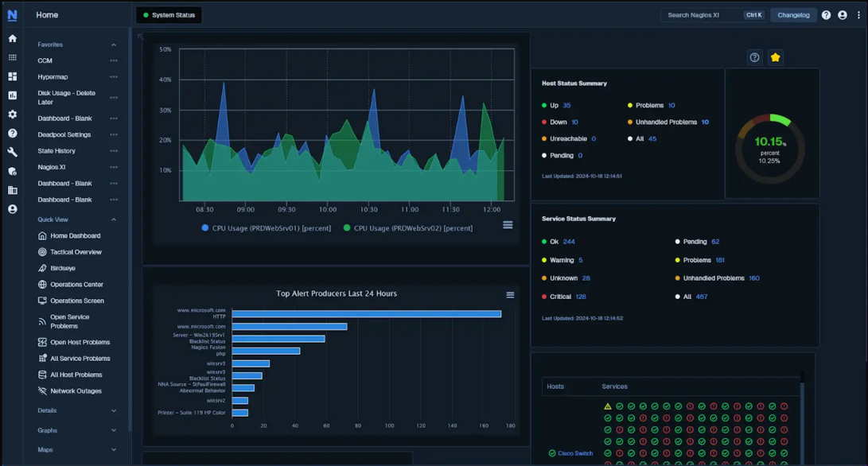Viewport: 868px width, 466px height.
Task: Select the Home icon in the sidebar
Action: pos(11,37)
